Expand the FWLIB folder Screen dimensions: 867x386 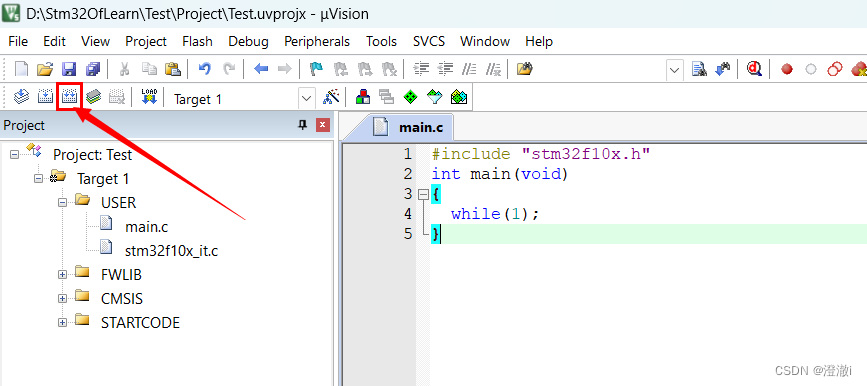[62, 274]
